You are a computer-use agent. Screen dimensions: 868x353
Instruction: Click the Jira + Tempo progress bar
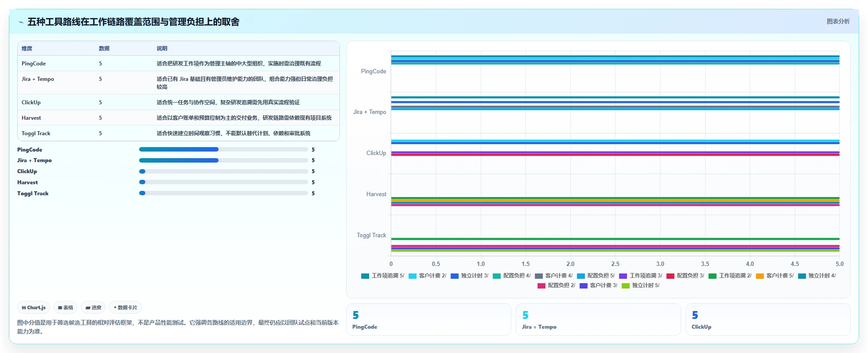click(223, 160)
